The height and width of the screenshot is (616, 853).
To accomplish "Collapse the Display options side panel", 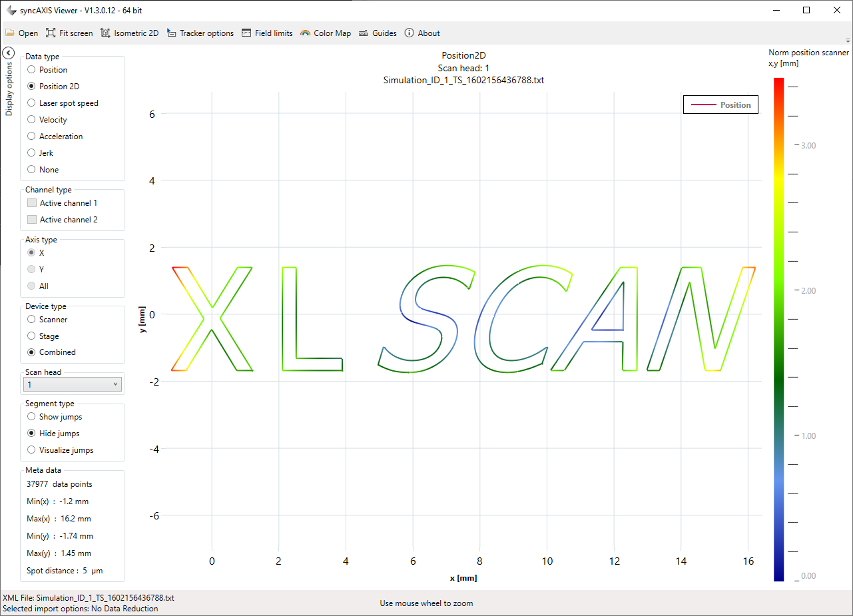I will 8,53.
